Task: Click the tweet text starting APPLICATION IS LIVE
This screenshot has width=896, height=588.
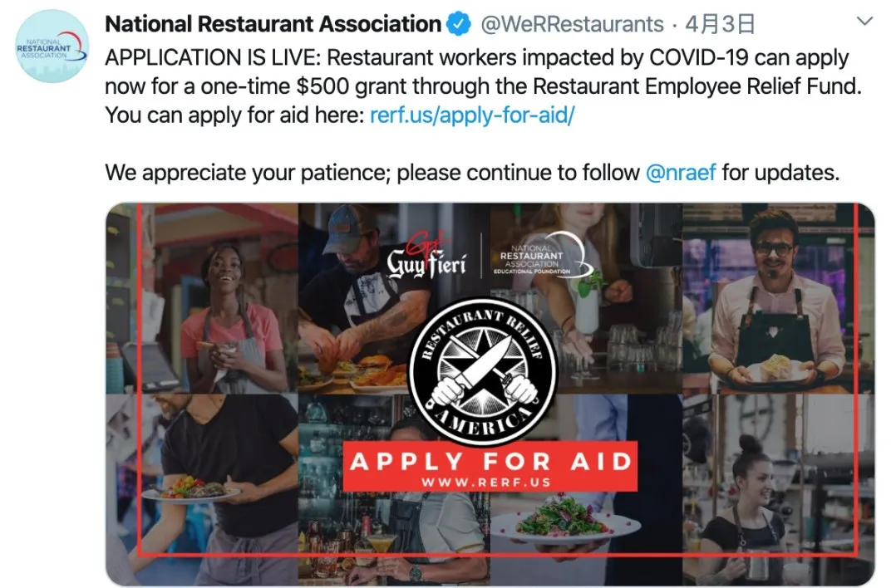Action: pos(483,86)
